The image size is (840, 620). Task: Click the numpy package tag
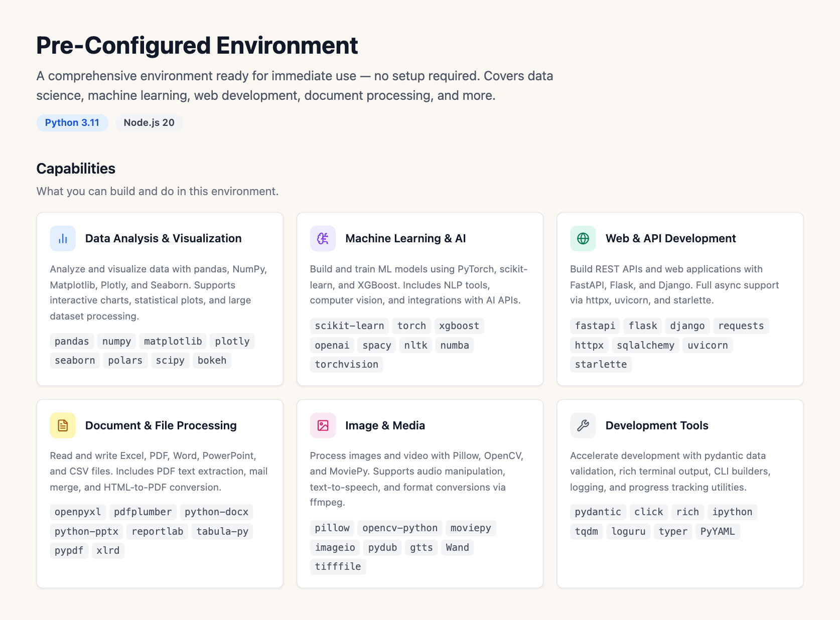click(116, 341)
